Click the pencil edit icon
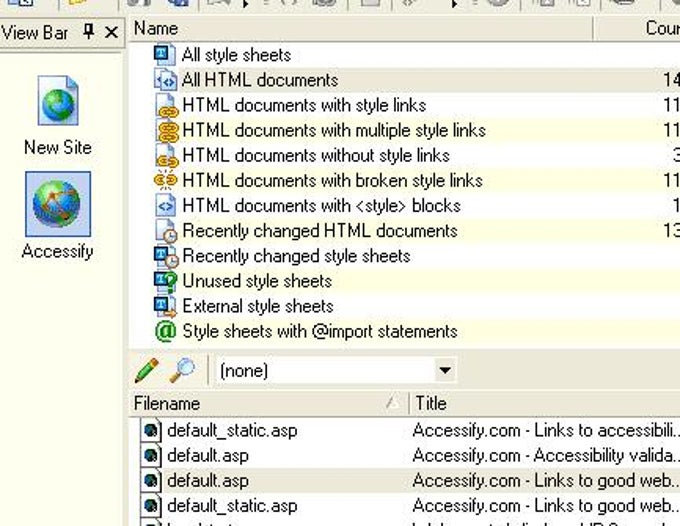 [x=146, y=371]
